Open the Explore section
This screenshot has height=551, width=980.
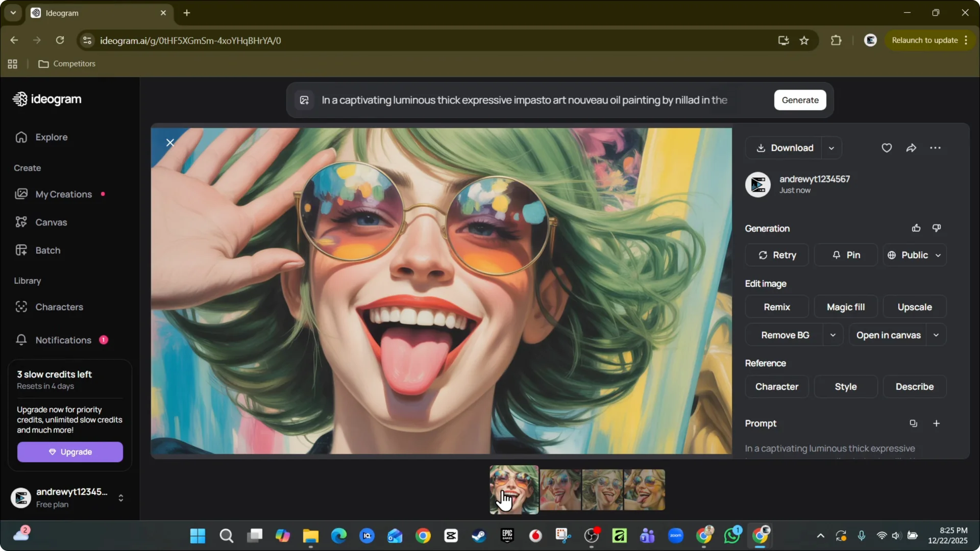(x=51, y=137)
